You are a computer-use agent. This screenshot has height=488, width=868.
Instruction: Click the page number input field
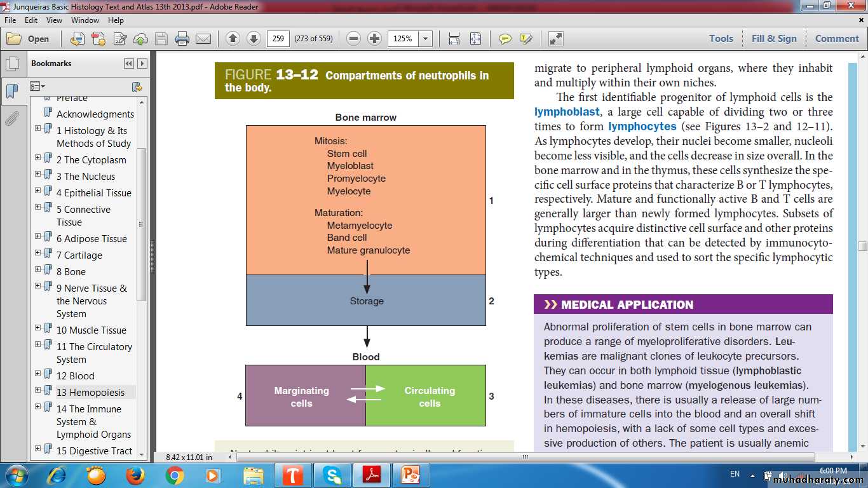coord(278,39)
